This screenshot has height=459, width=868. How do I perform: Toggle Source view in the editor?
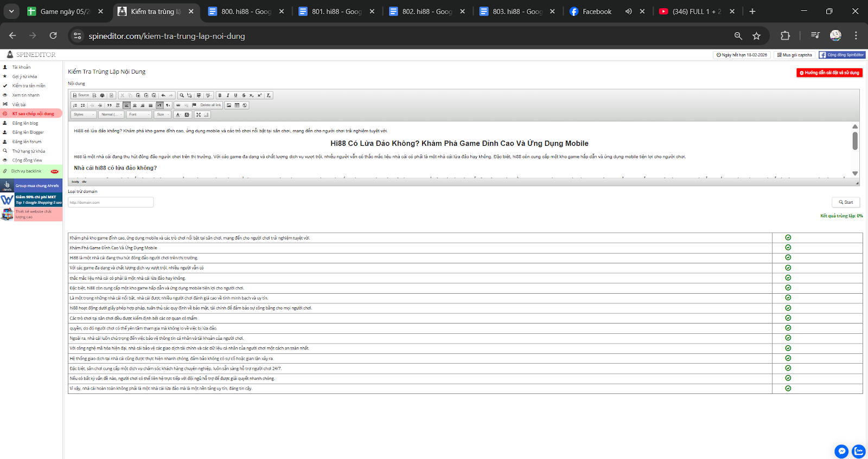tap(81, 95)
